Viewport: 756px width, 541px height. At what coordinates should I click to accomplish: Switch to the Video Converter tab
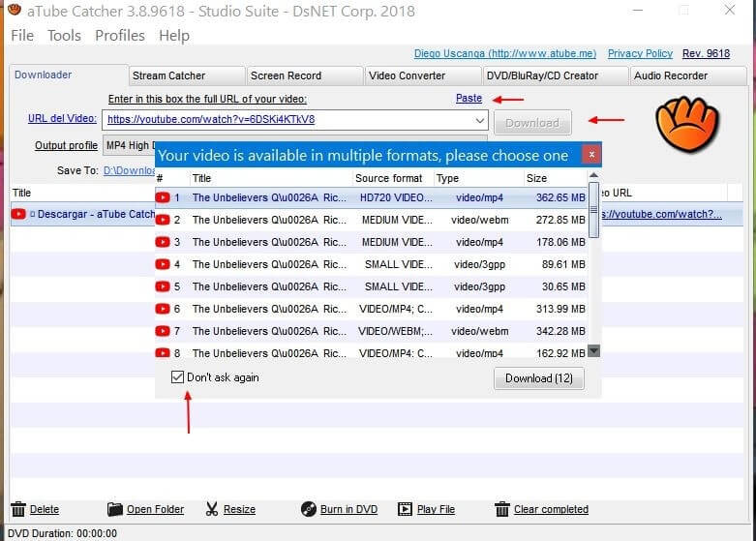coord(423,75)
